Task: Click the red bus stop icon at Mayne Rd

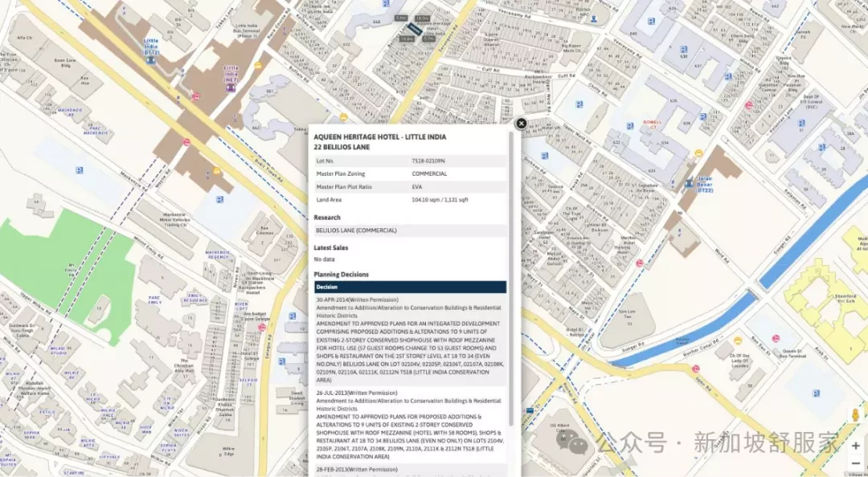Action: 186,142
